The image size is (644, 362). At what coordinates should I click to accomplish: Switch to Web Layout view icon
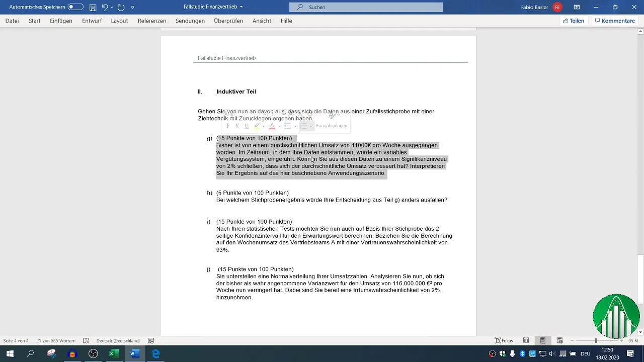pyautogui.click(x=559, y=340)
